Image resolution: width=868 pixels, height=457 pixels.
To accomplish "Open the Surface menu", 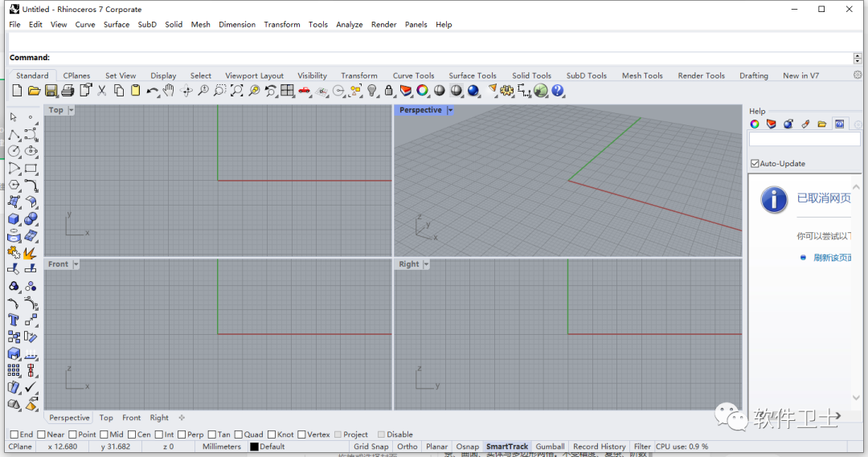I will point(117,24).
